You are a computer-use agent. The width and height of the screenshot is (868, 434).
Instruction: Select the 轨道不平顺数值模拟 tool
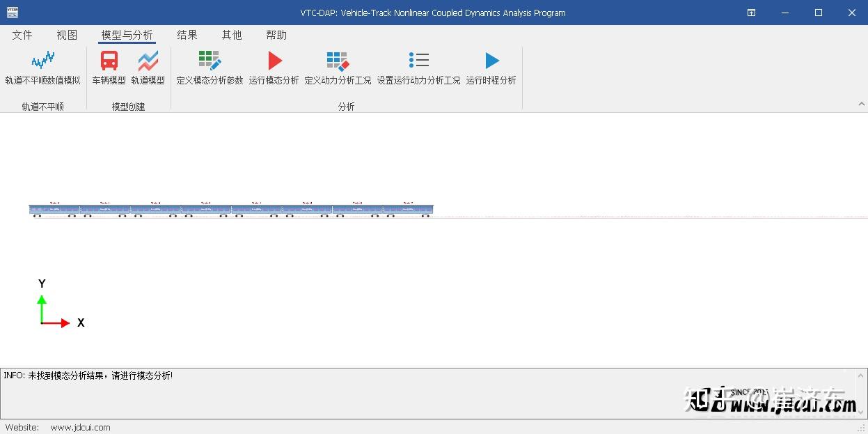tap(42, 68)
